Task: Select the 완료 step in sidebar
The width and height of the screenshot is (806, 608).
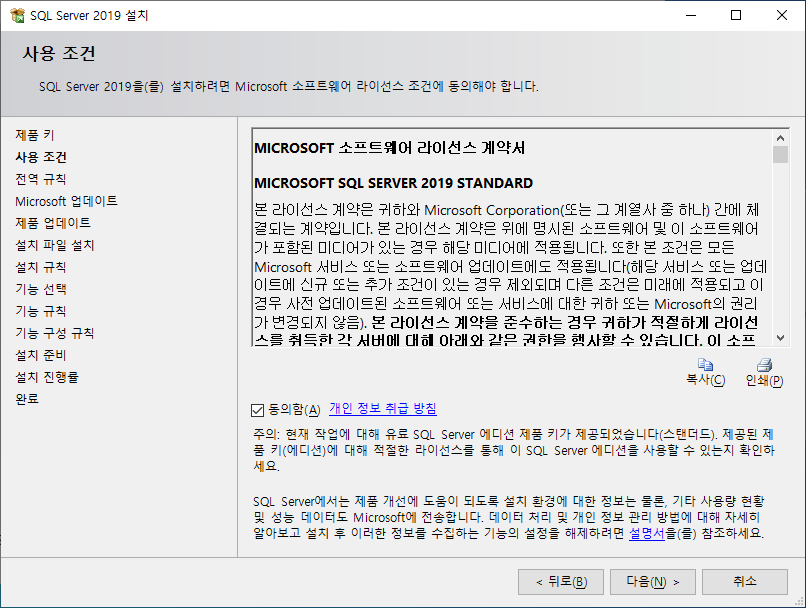Action: (x=27, y=399)
